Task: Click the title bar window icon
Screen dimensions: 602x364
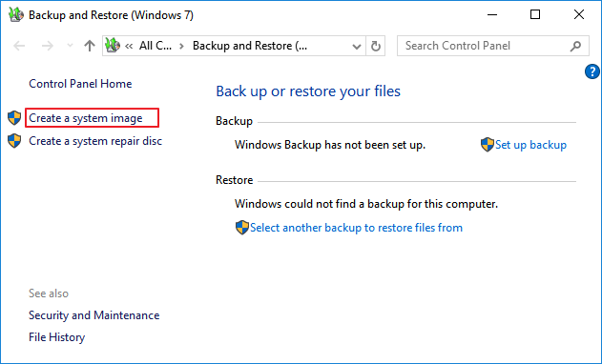Action: (15, 14)
